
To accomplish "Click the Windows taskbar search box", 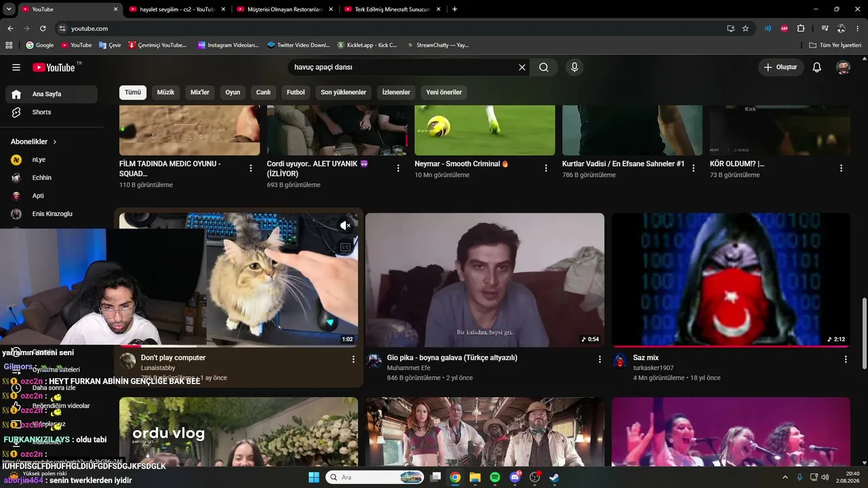I will tap(375, 477).
